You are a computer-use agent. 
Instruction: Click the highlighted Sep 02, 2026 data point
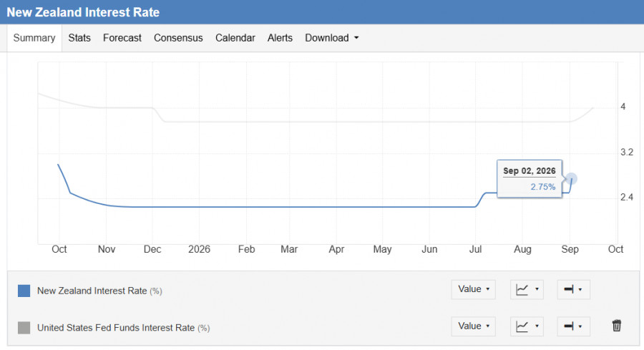(571, 179)
